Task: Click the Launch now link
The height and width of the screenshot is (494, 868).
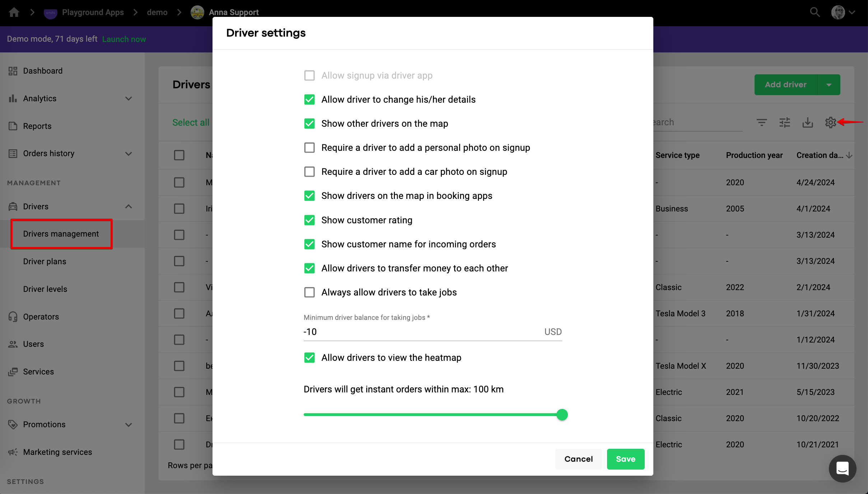Action: pos(124,39)
